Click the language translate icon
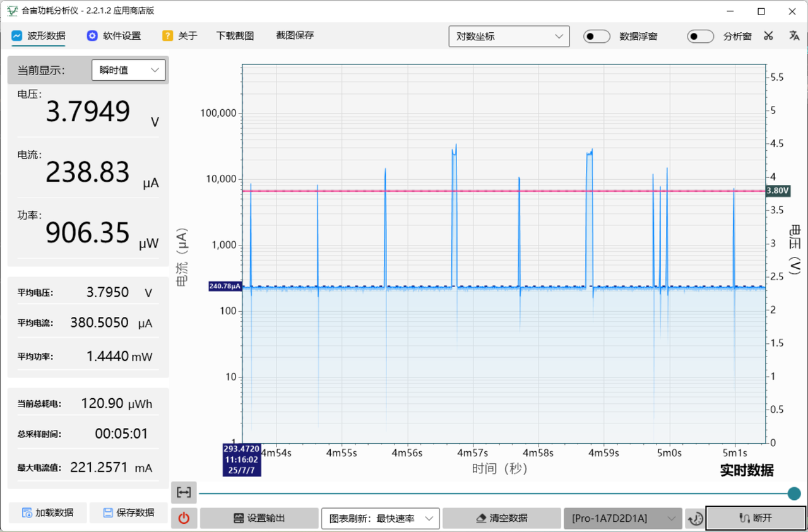Screen dimensions: 808x532 [794, 36]
